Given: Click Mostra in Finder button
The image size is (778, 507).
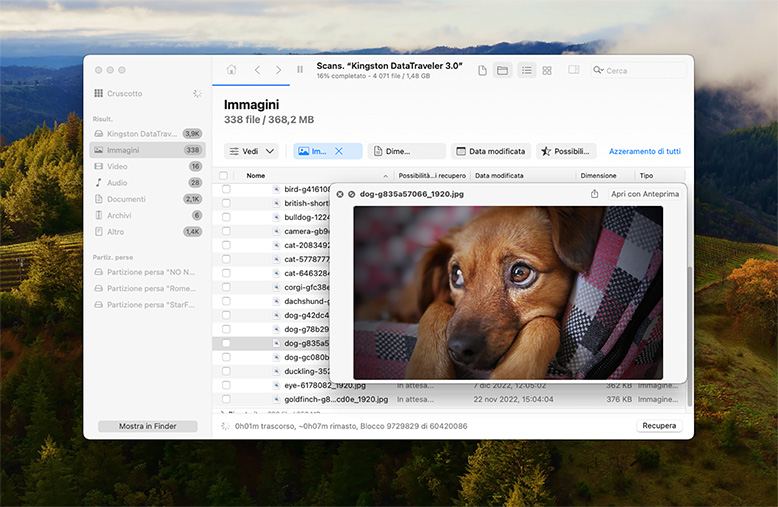Looking at the screenshot, I should click(147, 426).
